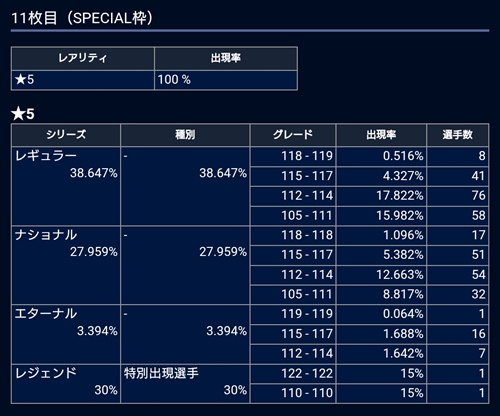This screenshot has width=500, height=416.
Task: Click the レアリティ column header
Action: pos(83,58)
